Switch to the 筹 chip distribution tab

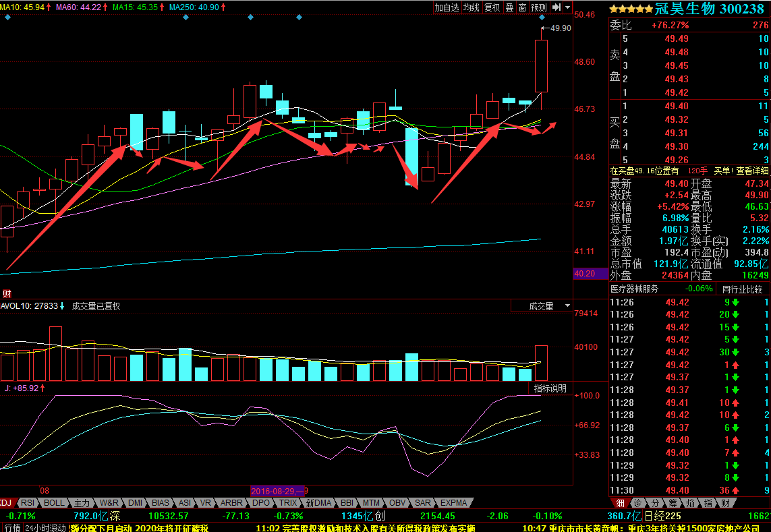click(673, 502)
